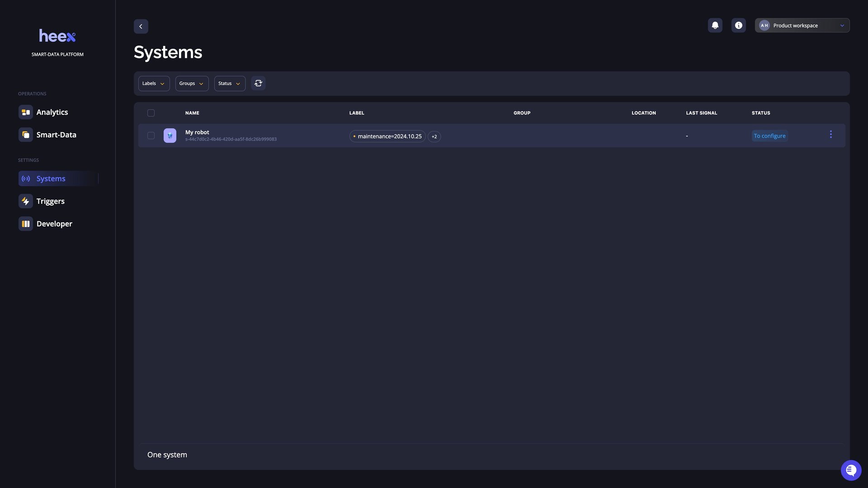Image resolution: width=868 pixels, height=488 pixels.
Task: Open the notifications bell
Action: 715,25
